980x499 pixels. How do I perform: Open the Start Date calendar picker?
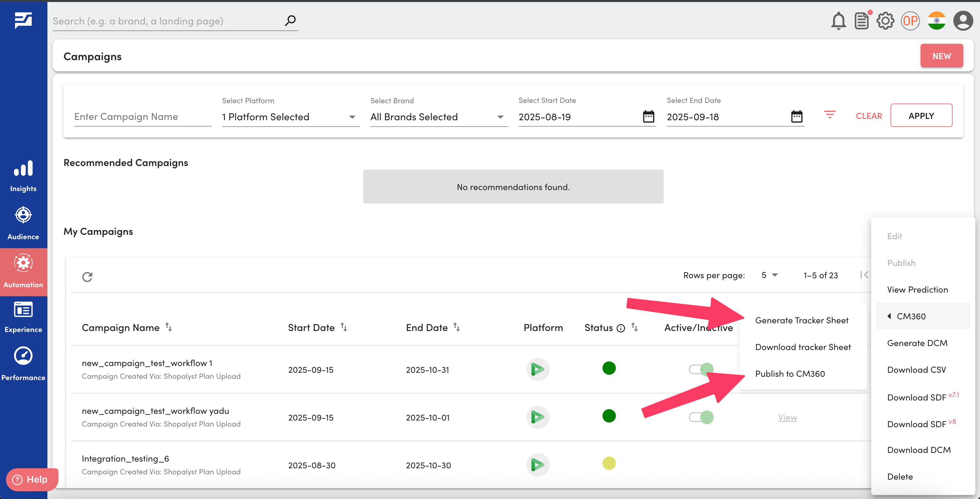point(648,117)
